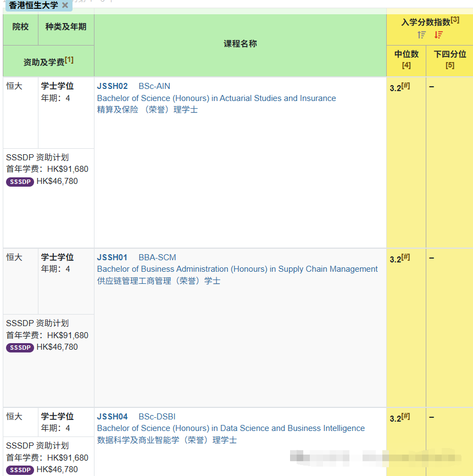Click 年期：4 in the JSSH02 row

(x=55, y=98)
